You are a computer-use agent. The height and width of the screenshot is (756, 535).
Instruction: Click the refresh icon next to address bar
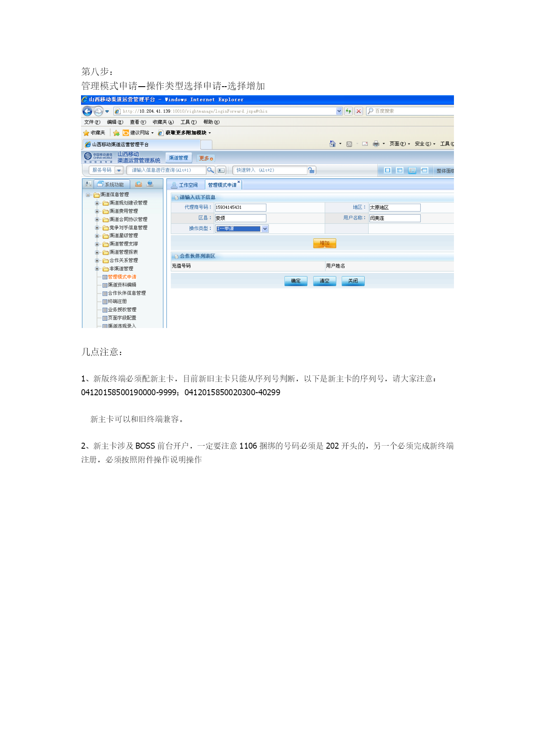coord(348,111)
